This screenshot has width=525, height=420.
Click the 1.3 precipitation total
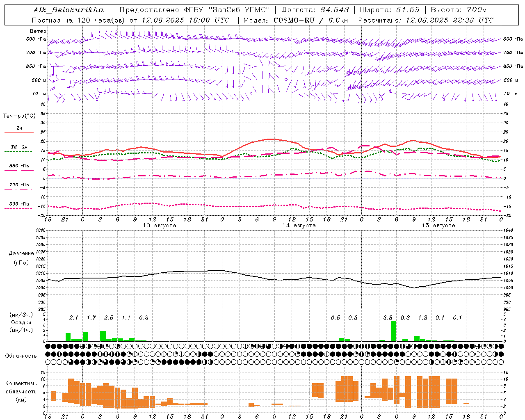422,317
